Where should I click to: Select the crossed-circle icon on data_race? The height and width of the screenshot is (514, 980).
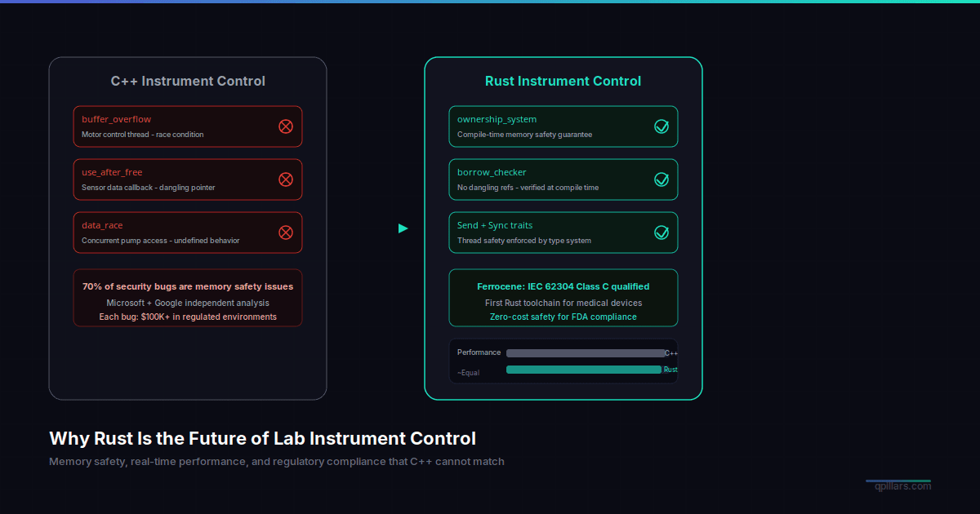(286, 233)
